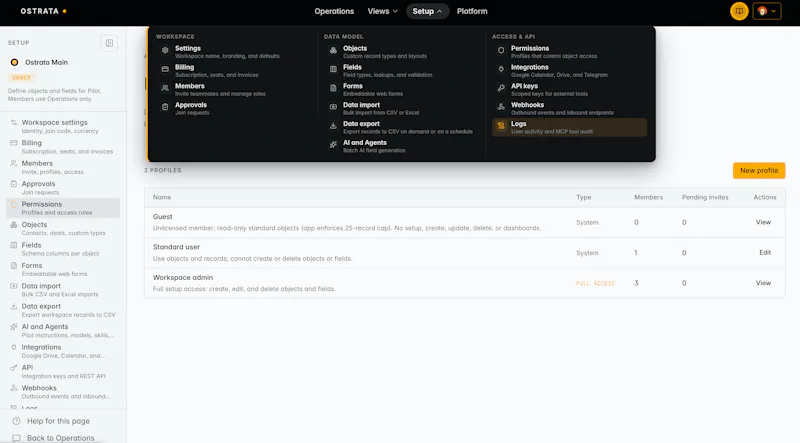Viewport: 800px width, 443px height.
Task: Click the OWNER badge in sidebar
Action: (x=21, y=78)
